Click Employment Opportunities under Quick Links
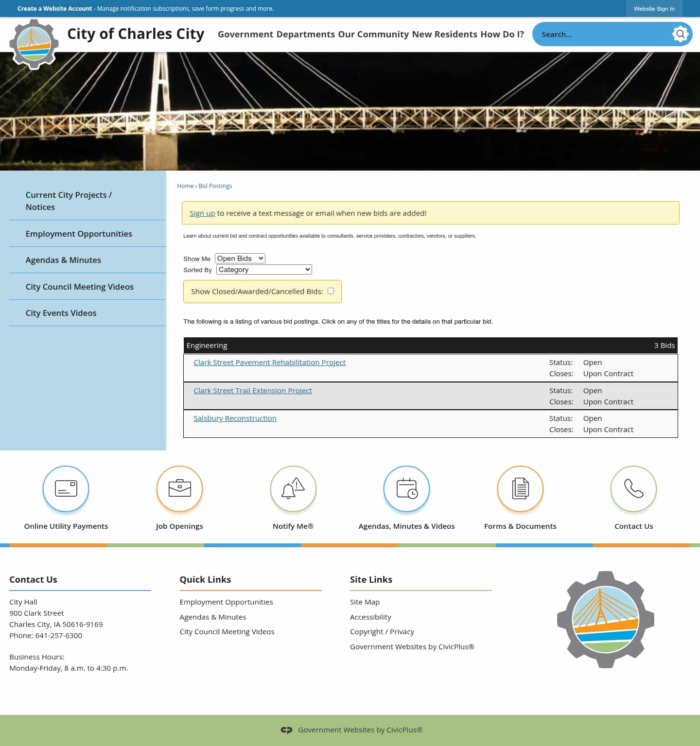Image resolution: width=700 pixels, height=746 pixels. tap(226, 602)
